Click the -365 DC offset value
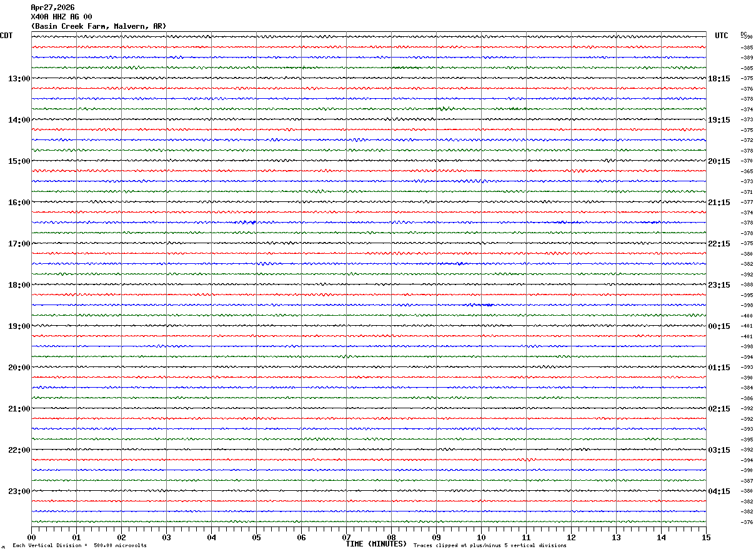This screenshot has width=756, height=554. (x=747, y=171)
